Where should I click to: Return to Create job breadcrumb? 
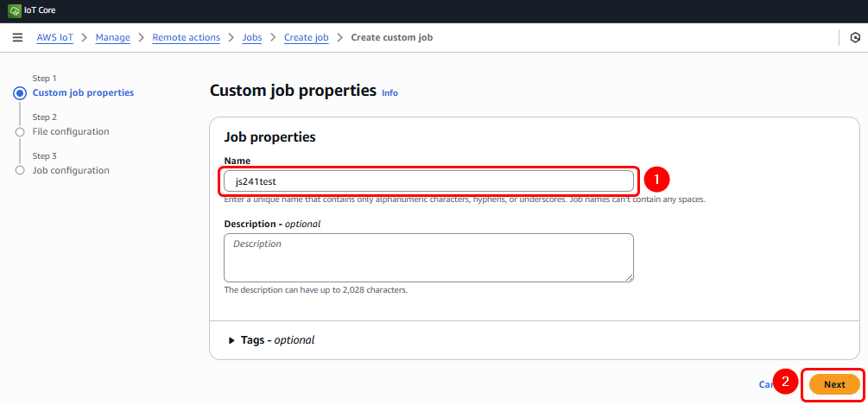[307, 37]
